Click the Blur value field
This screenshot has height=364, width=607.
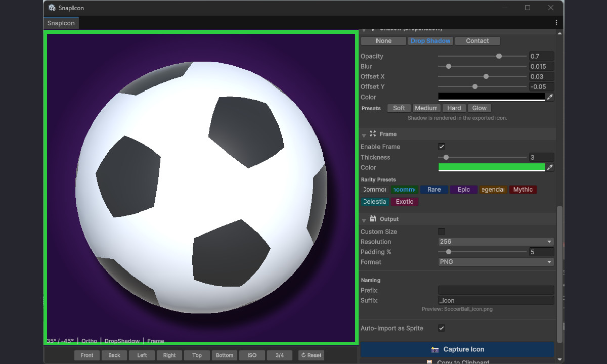[541, 66]
